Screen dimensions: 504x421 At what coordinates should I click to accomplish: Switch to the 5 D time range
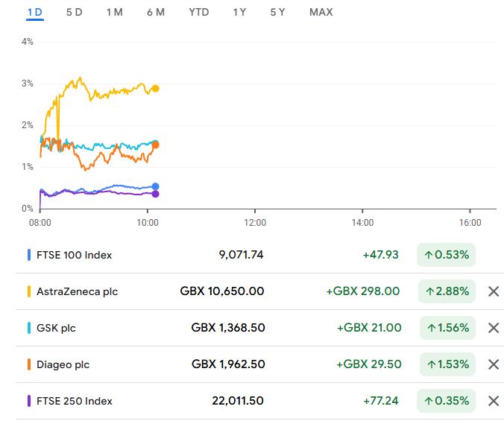(75, 12)
